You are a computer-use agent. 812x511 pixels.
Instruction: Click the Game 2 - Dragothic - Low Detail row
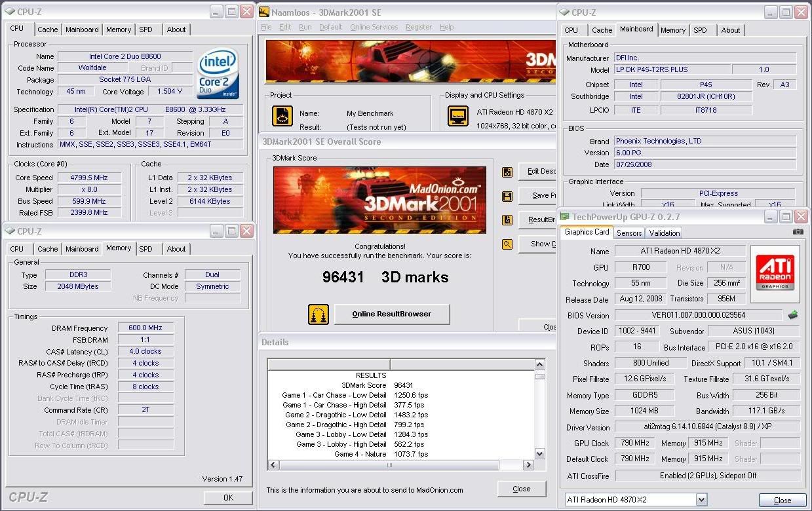point(355,415)
